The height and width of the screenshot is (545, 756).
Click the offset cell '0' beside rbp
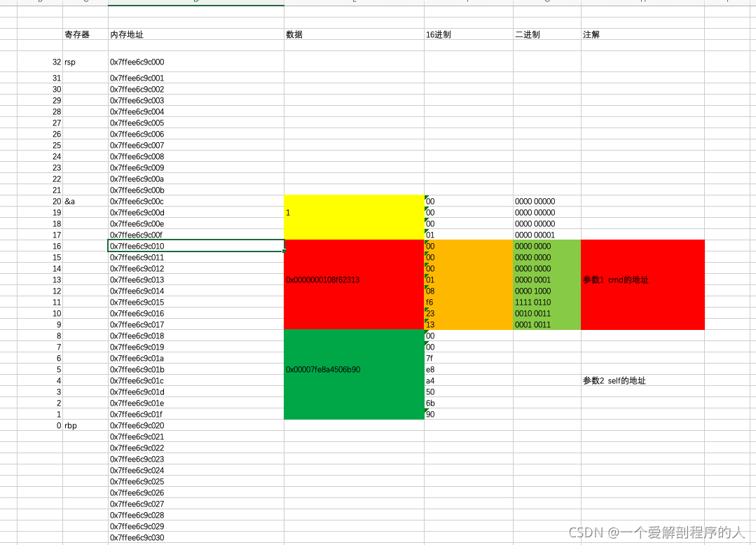[40, 425]
